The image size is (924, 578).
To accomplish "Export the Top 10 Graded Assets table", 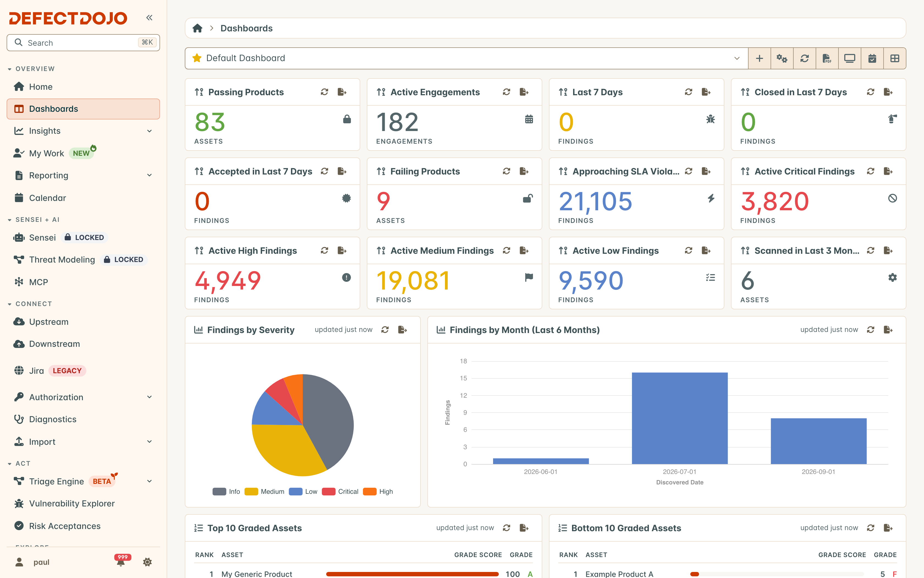I will click(x=524, y=528).
